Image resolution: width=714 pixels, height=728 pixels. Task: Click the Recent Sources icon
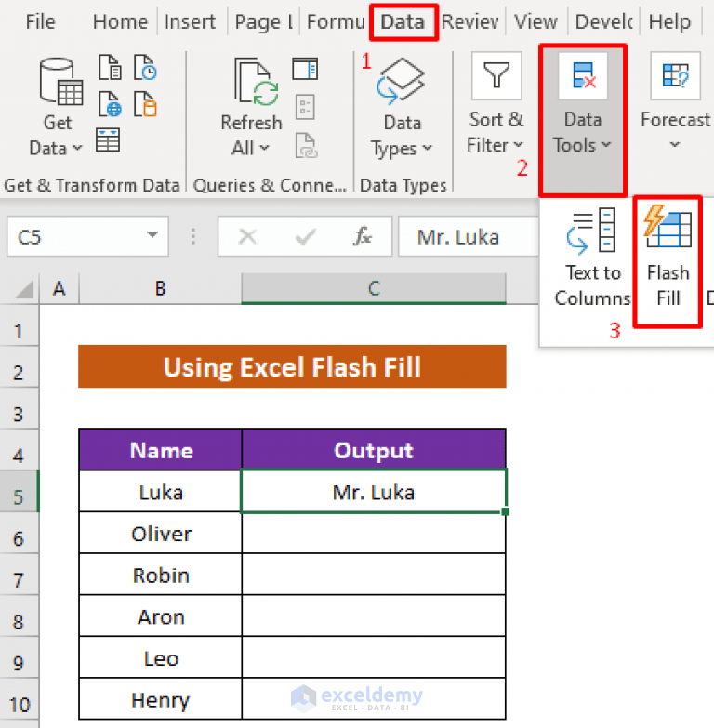coord(145,67)
